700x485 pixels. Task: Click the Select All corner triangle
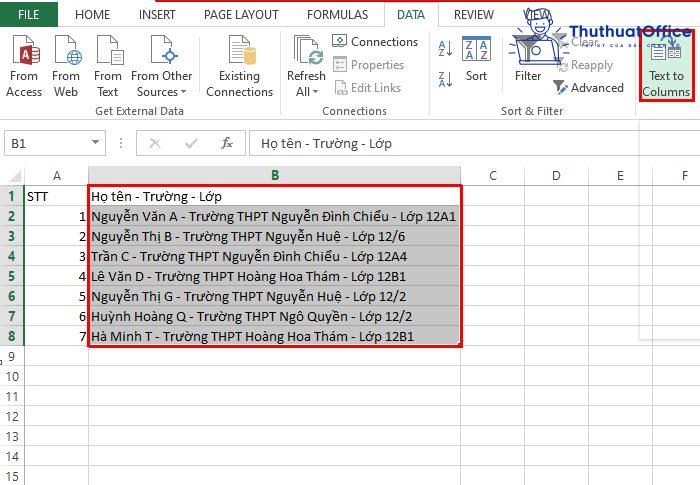pos(13,176)
